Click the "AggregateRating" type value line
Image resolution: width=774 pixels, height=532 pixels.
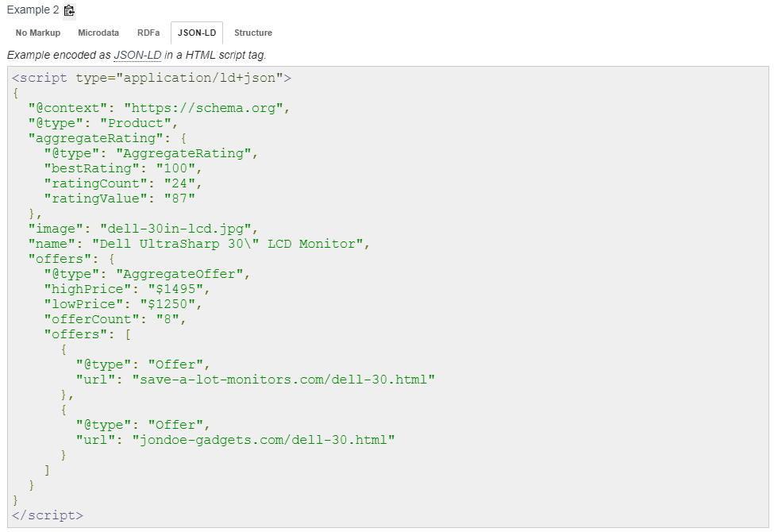(151, 153)
